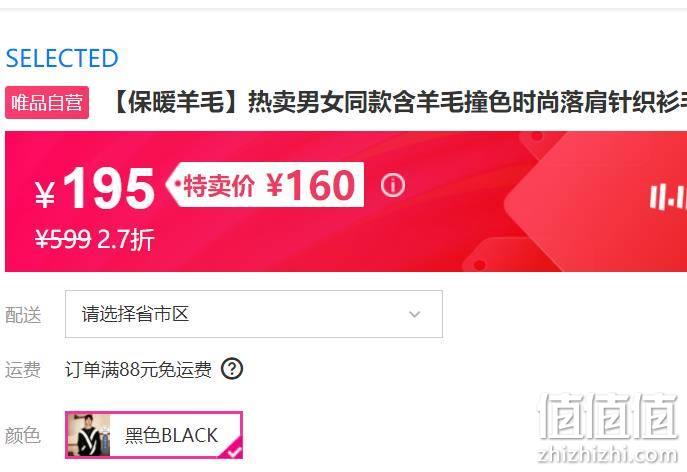Click the white bars icon on red banner
The image size is (687, 472).
668,197
